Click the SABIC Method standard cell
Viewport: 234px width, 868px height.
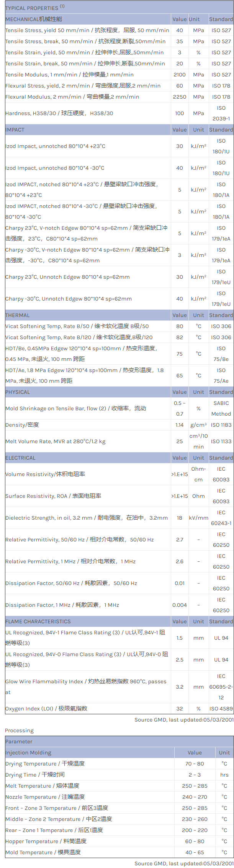coord(221,408)
